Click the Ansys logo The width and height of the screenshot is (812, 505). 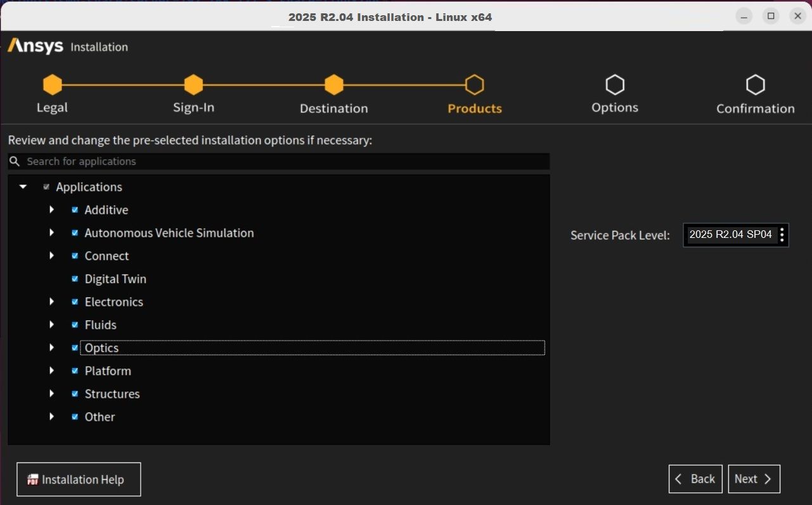[x=35, y=46]
